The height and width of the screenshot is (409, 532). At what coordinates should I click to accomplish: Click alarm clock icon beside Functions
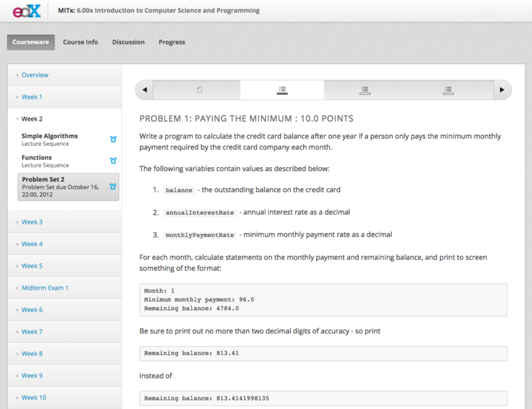[113, 161]
